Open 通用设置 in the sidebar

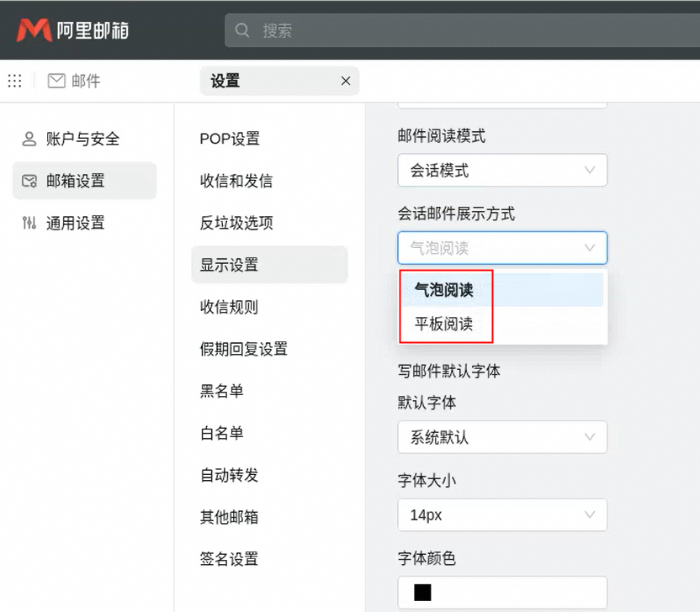(75, 223)
